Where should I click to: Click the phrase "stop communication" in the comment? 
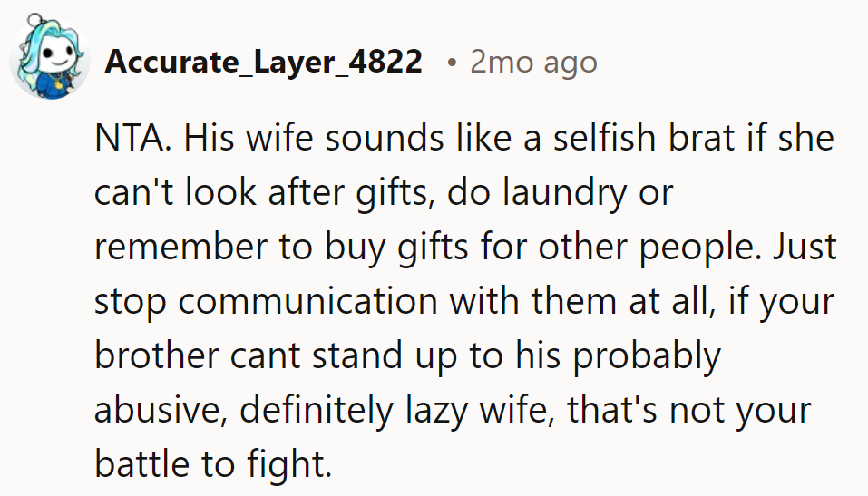252,302
